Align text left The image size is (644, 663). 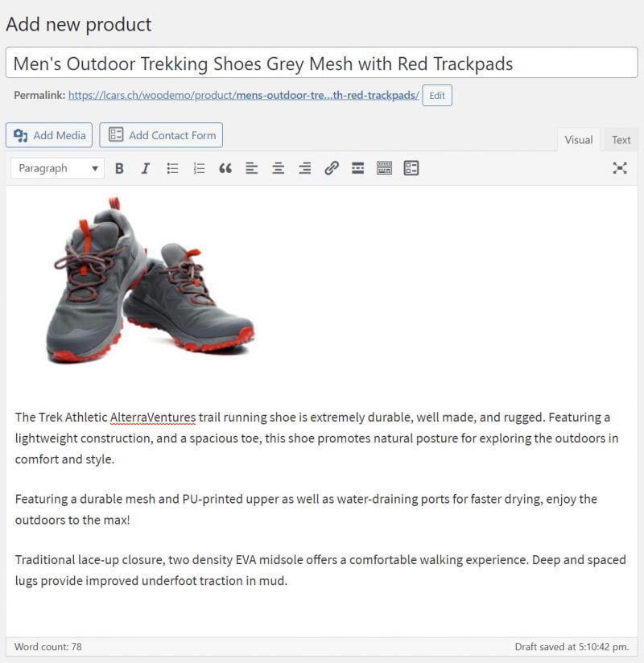pyautogui.click(x=252, y=168)
